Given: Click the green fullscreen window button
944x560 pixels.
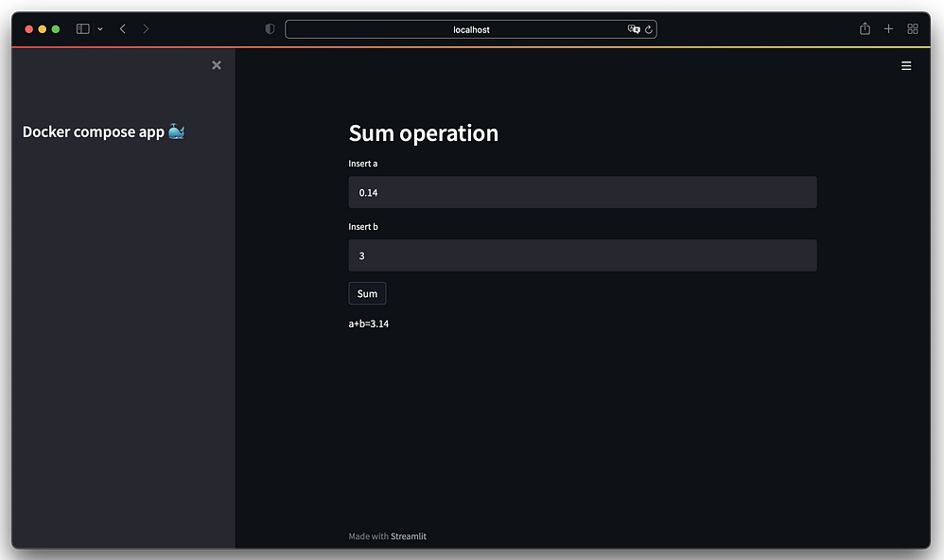Looking at the screenshot, I should tap(56, 29).
